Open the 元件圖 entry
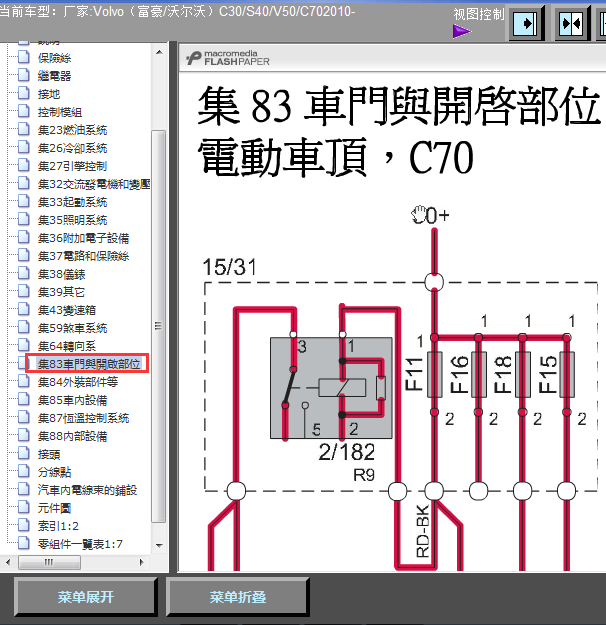 [x=54, y=508]
